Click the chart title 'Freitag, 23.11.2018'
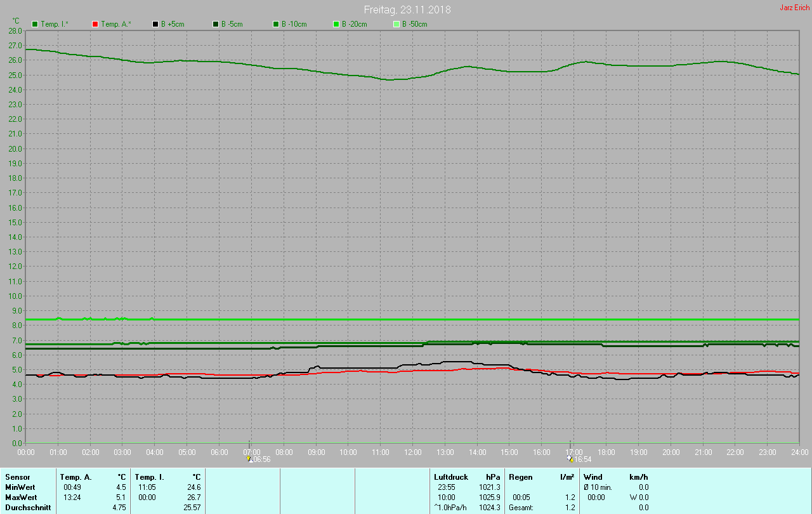This screenshot has width=812, height=514. click(x=407, y=10)
